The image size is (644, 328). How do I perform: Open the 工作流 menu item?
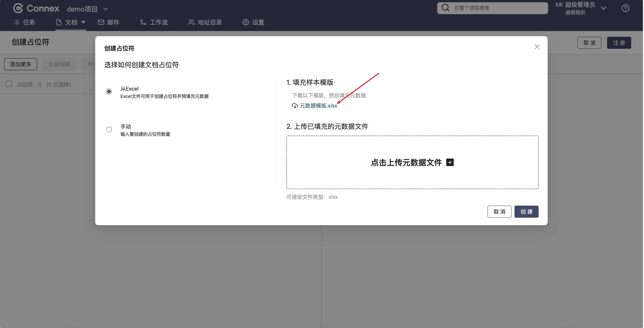(154, 22)
